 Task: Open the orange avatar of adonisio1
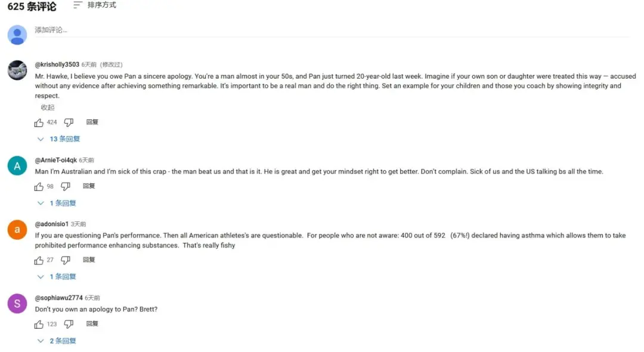17,230
